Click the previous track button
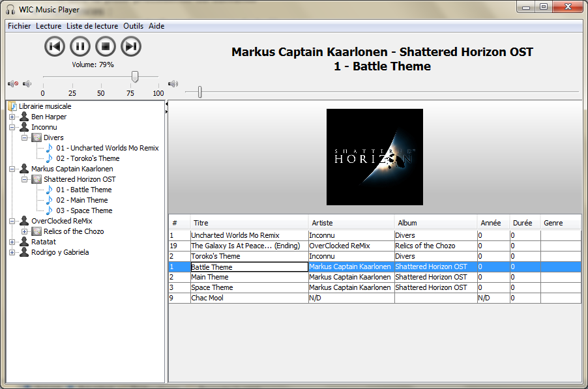Screen dimensions: 588x389 55,46
